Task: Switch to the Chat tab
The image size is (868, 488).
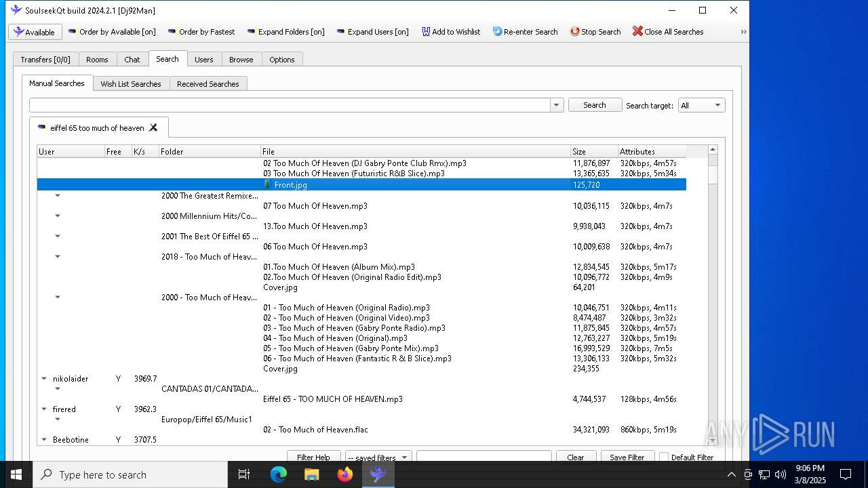Action: coord(132,60)
